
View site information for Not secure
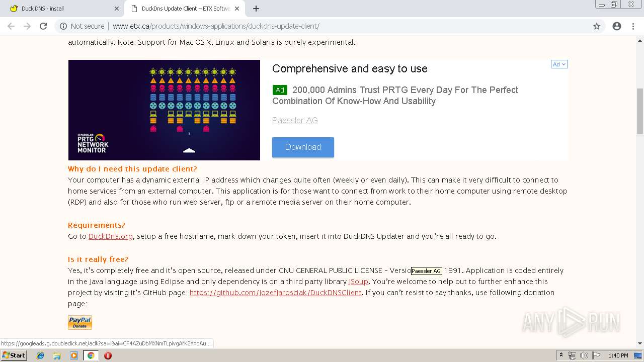coord(82,26)
